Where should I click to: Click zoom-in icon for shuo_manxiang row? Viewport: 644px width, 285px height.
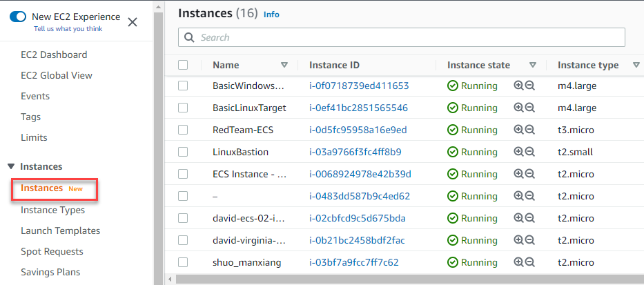[x=519, y=263]
